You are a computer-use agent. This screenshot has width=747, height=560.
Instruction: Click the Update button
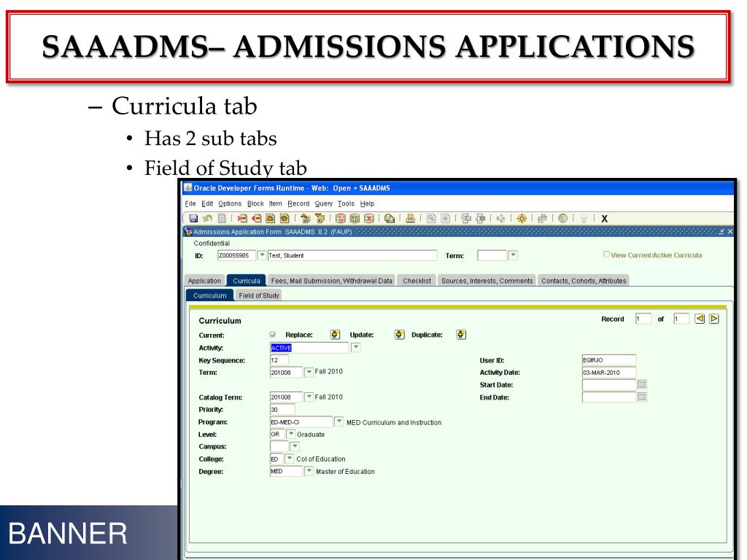[399, 335]
